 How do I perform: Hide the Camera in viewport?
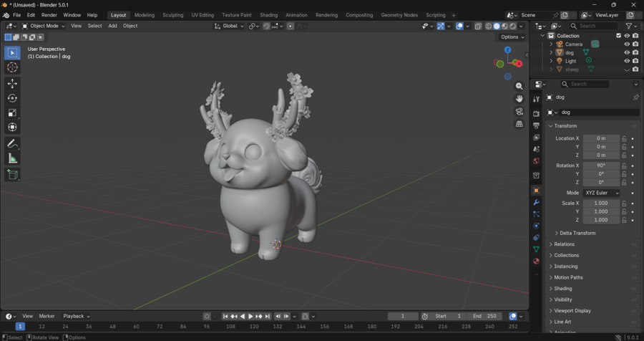[627, 44]
